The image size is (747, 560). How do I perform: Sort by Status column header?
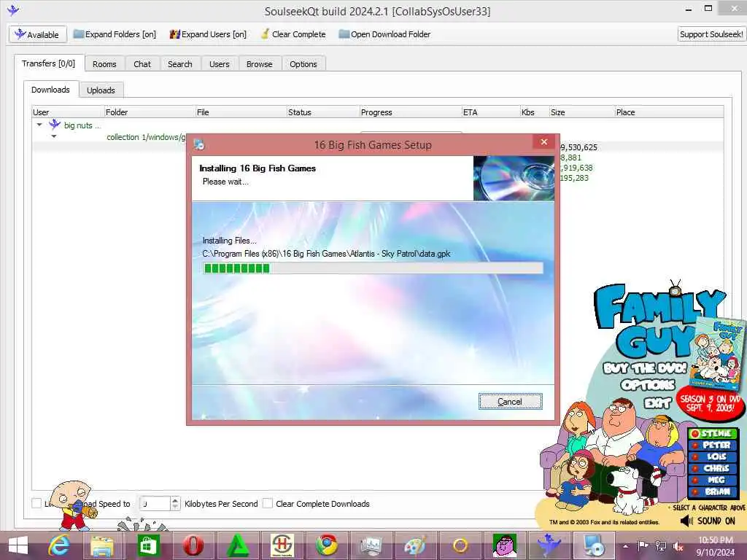(323, 112)
